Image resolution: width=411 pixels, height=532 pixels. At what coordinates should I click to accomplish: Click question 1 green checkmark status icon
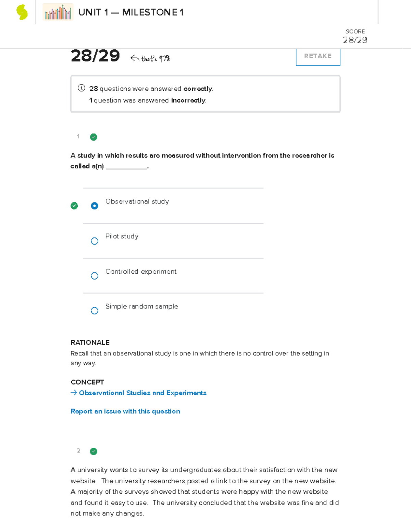pos(94,137)
